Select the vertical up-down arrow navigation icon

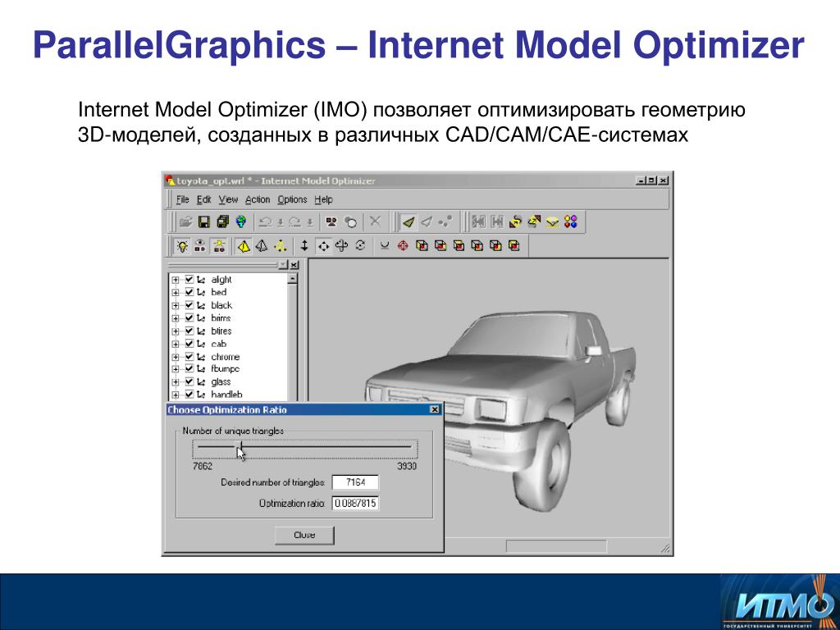coord(304,246)
